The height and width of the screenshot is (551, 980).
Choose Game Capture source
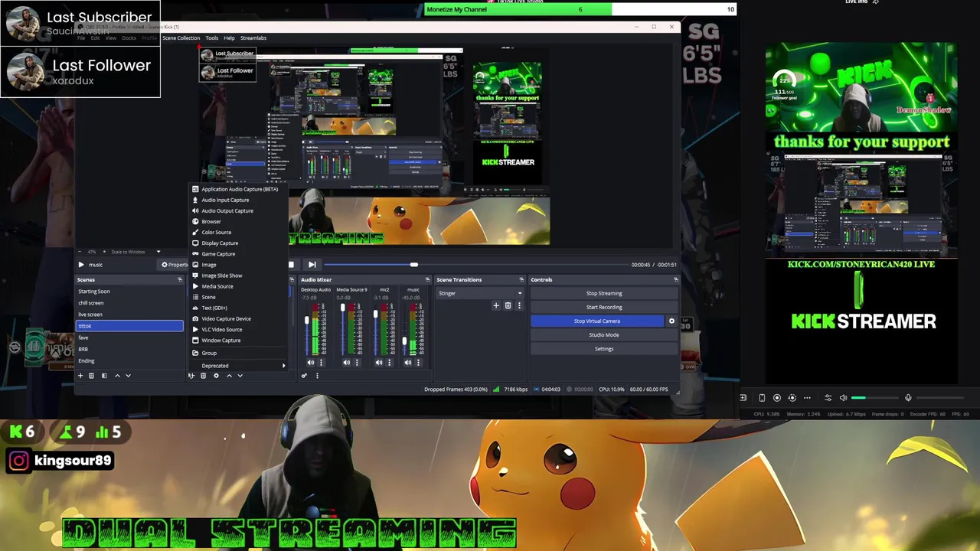click(x=239, y=254)
